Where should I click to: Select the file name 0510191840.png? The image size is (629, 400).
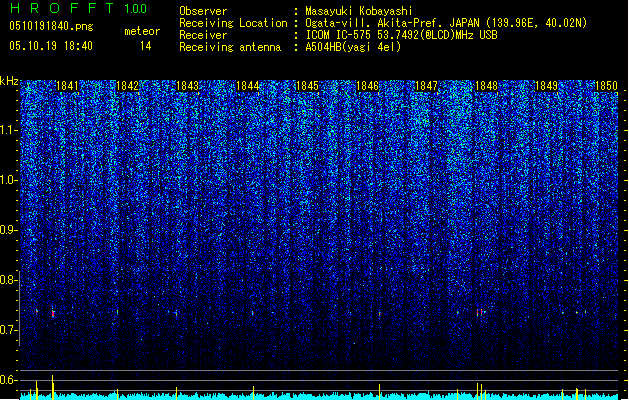51,26
